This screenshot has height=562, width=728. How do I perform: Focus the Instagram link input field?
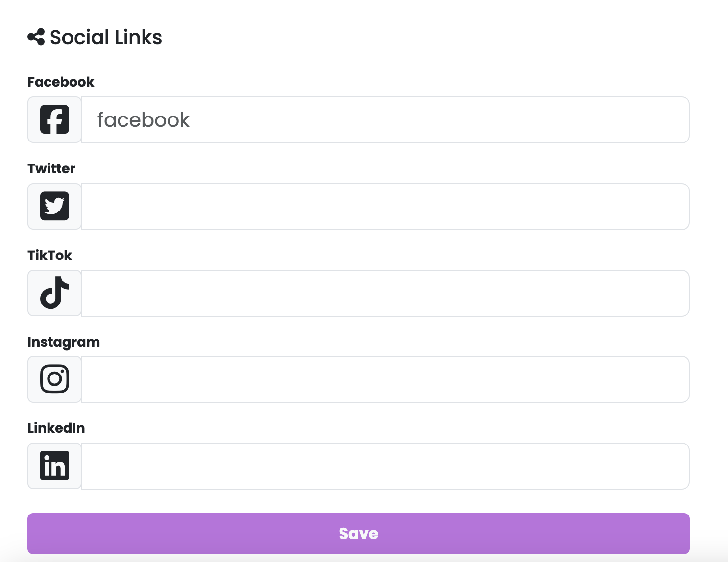[x=385, y=379]
